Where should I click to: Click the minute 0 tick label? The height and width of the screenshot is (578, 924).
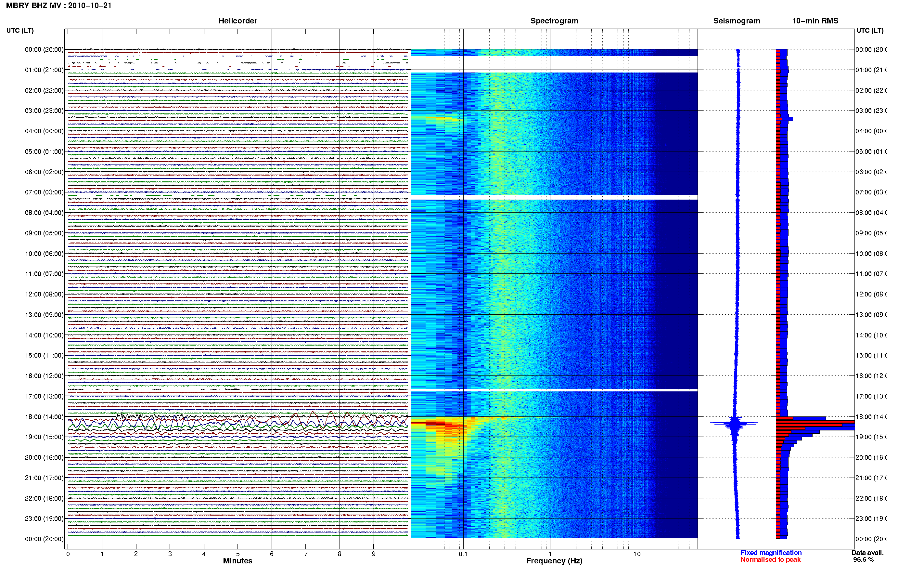pyautogui.click(x=68, y=554)
